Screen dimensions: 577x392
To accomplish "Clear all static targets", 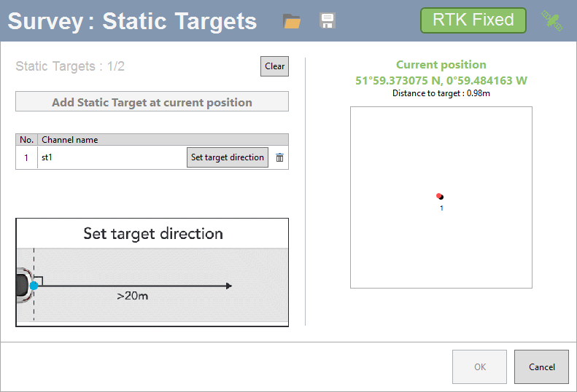I will pos(274,66).
